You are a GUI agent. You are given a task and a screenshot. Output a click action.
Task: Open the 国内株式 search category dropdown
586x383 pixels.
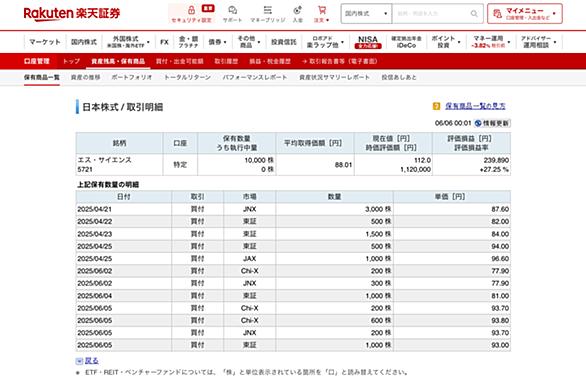[x=366, y=13]
